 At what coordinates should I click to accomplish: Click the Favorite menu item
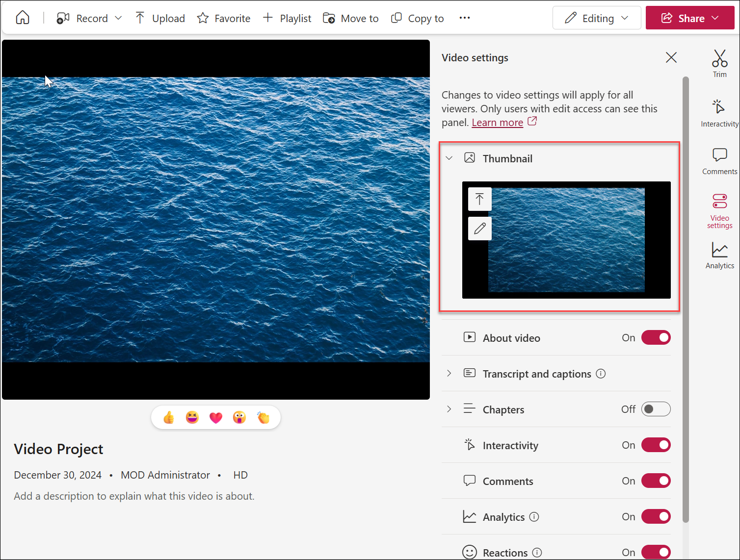click(223, 18)
